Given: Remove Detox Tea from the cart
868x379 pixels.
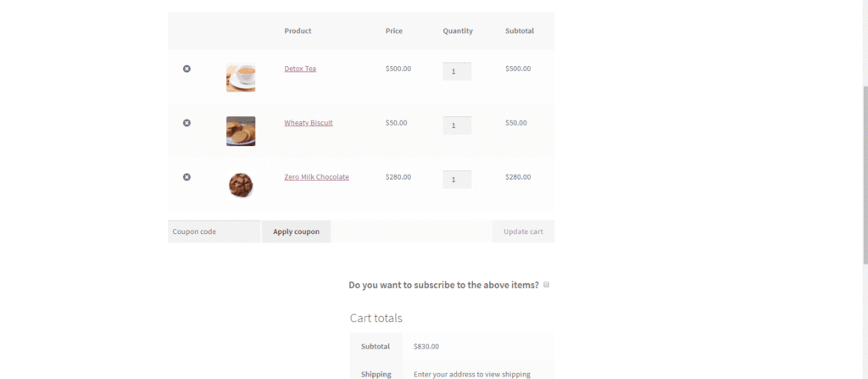Looking at the screenshot, I should tap(186, 69).
